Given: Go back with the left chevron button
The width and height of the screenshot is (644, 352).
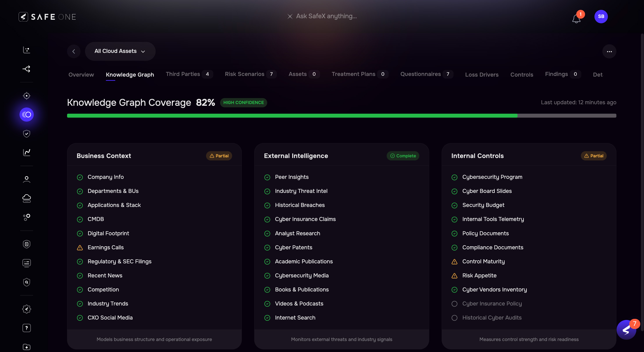Looking at the screenshot, I should tap(74, 51).
